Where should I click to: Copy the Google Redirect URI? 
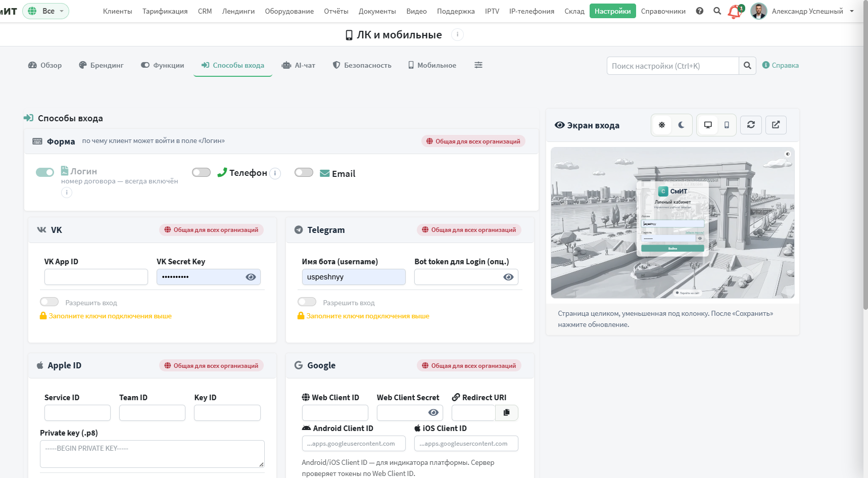click(507, 413)
